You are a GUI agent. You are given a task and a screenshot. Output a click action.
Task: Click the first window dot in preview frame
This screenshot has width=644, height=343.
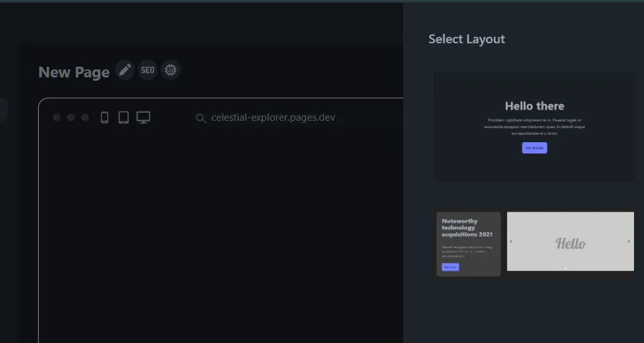tap(57, 117)
